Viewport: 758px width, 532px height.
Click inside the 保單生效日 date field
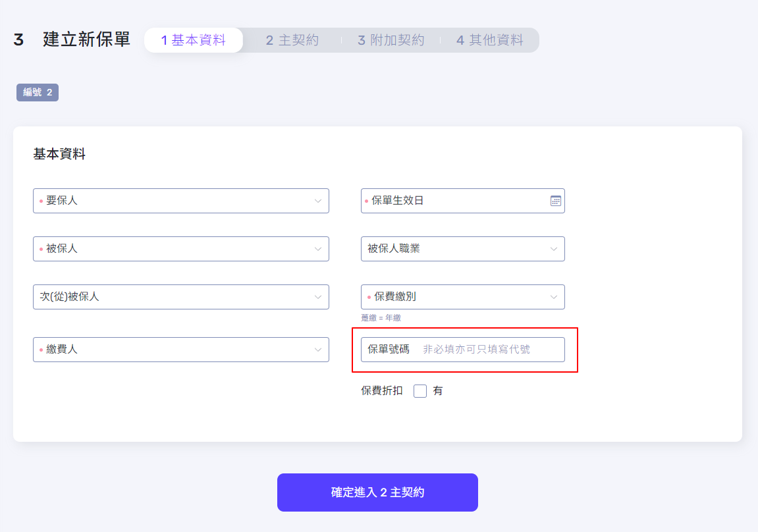point(454,201)
